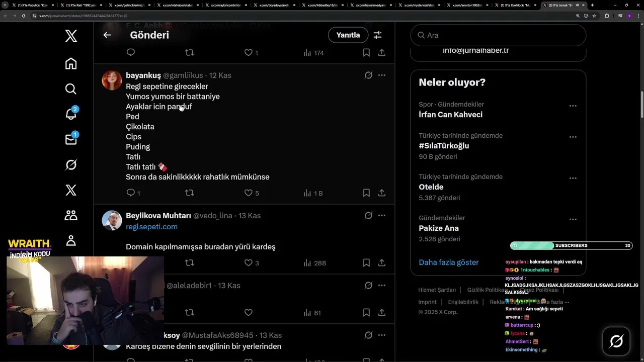Open bayankuş profile avatar
This screenshot has height=362, width=644.
(112, 80)
